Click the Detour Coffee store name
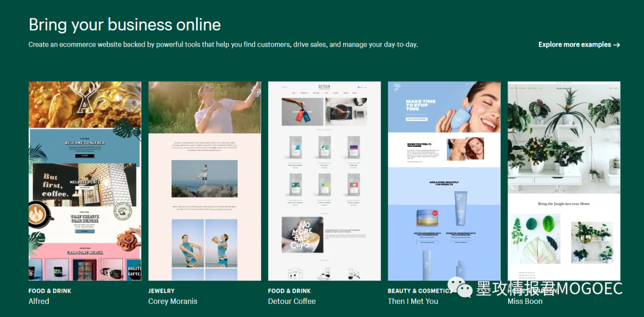Screen dimensions: 644x317 tap(292, 301)
